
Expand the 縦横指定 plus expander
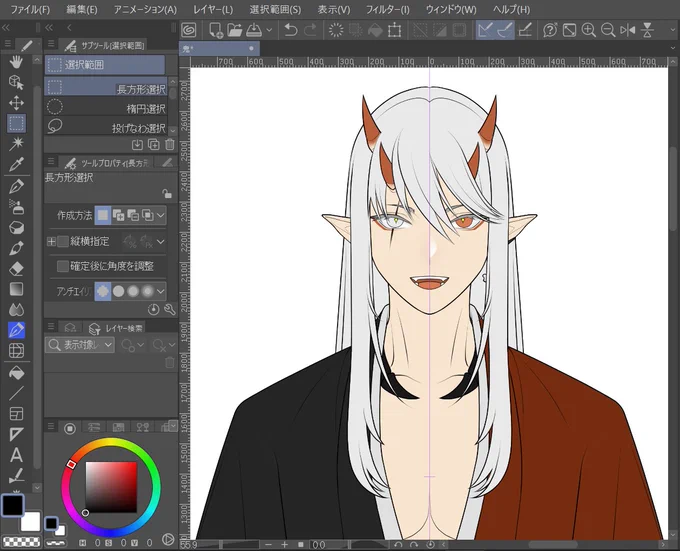51,241
